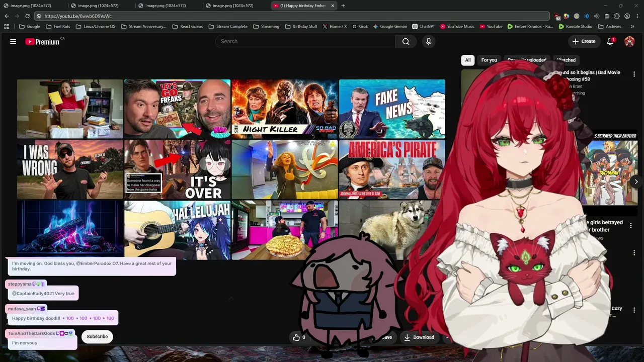Open the browser extensions puzzle icon
The width and height of the screenshot is (644, 362).
pyautogui.click(x=617, y=16)
